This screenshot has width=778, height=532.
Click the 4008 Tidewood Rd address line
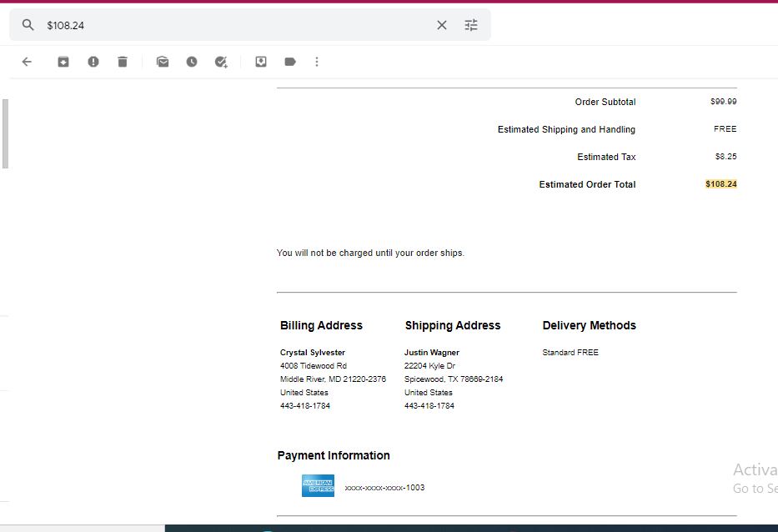click(x=313, y=366)
